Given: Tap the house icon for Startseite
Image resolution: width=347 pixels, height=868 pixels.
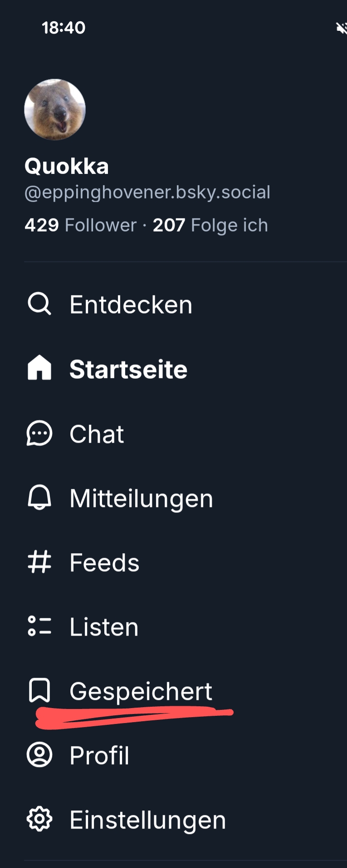Looking at the screenshot, I should pyautogui.click(x=39, y=368).
